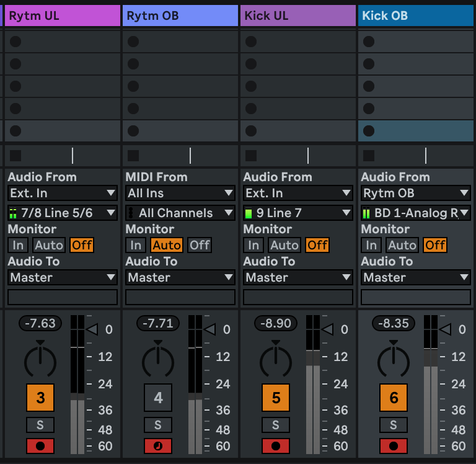
Task: Set Rytm OB monitor to Off
Action: pyautogui.click(x=200, y=245)
